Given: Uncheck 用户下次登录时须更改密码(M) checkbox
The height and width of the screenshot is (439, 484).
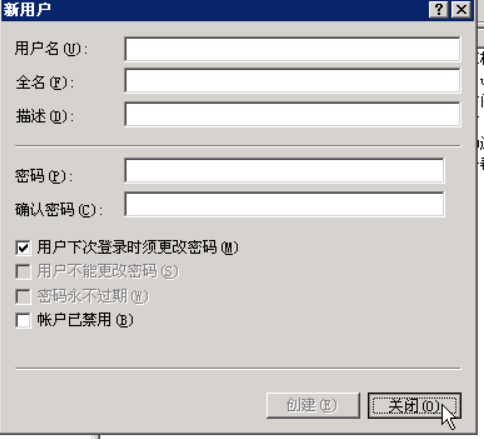Looking at the screenshot, I should 23,248.
